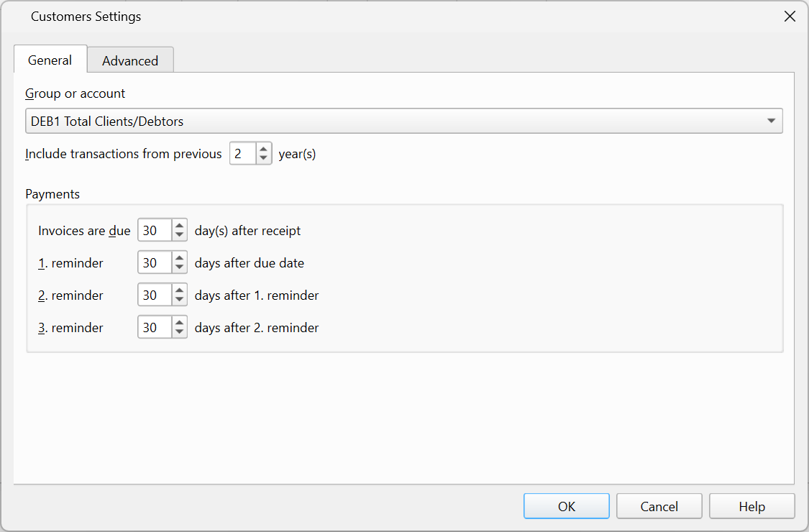Screen dimensions: 809x532
Task: Click the previous years number field
Action: click(242, 154)
